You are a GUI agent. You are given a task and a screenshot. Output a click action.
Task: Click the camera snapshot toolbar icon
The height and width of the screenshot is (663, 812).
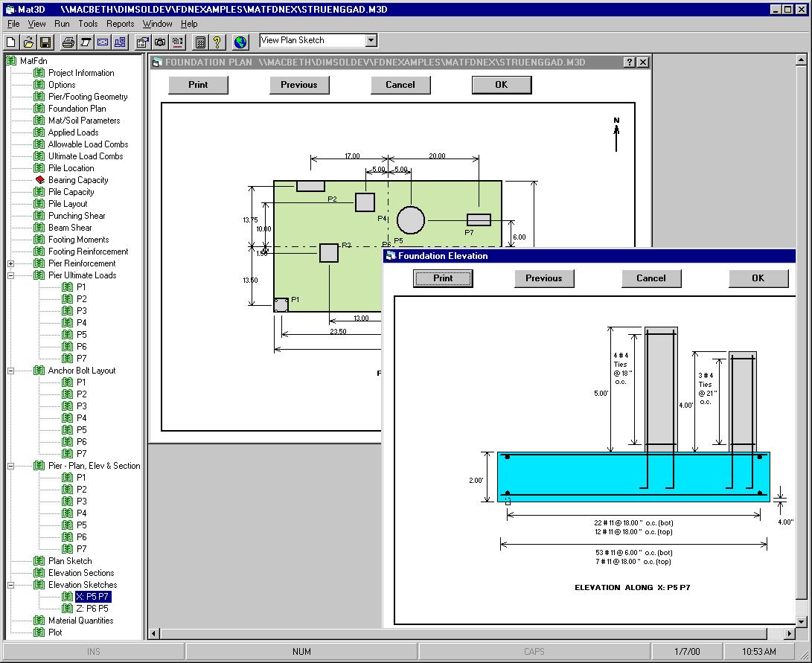coord(160,42)
